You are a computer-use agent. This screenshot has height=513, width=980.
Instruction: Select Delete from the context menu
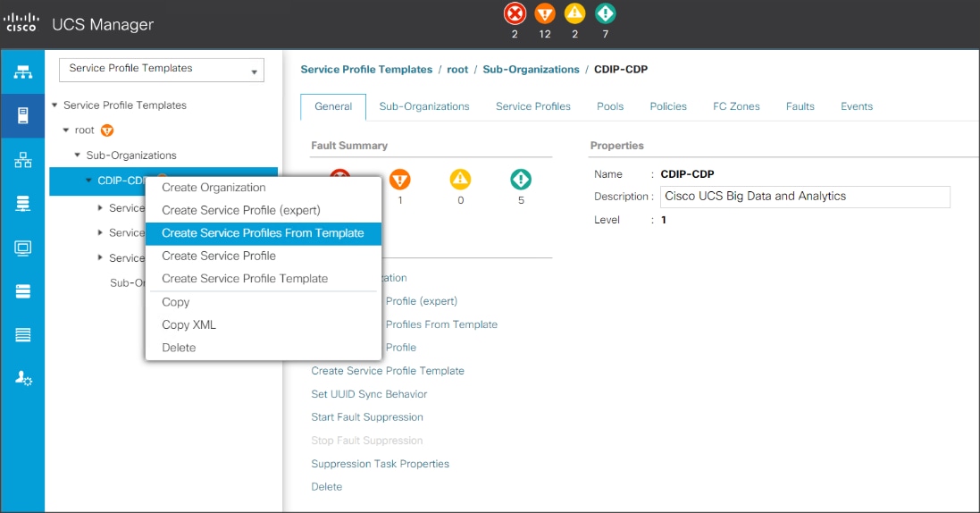(264, 348)
